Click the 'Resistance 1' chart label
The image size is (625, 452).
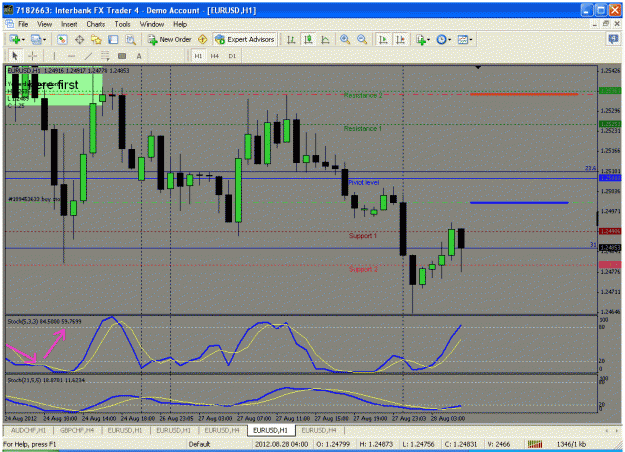coord(363,128)
